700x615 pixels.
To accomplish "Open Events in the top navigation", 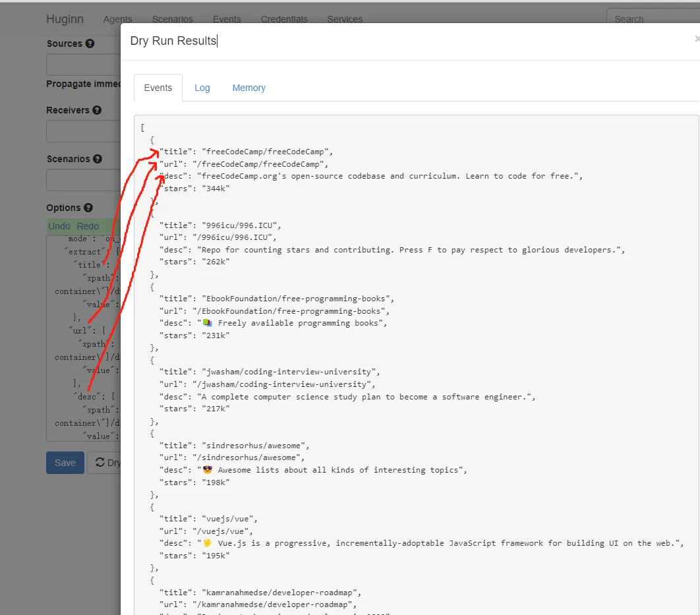I will click(x=227, y=19).
